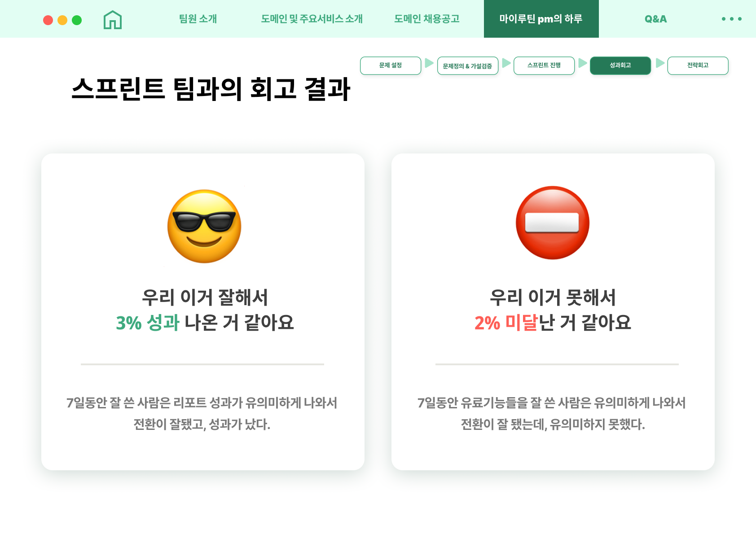
Task: Click the text 전환이 잘됐고, 성과가 났다.
Action: point(202,424)
